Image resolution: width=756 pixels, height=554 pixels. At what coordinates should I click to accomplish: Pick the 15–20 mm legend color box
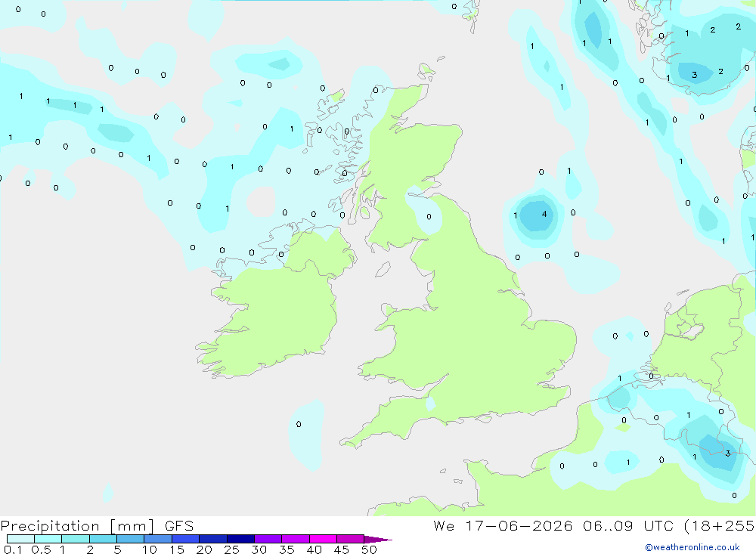click(186, 539)
